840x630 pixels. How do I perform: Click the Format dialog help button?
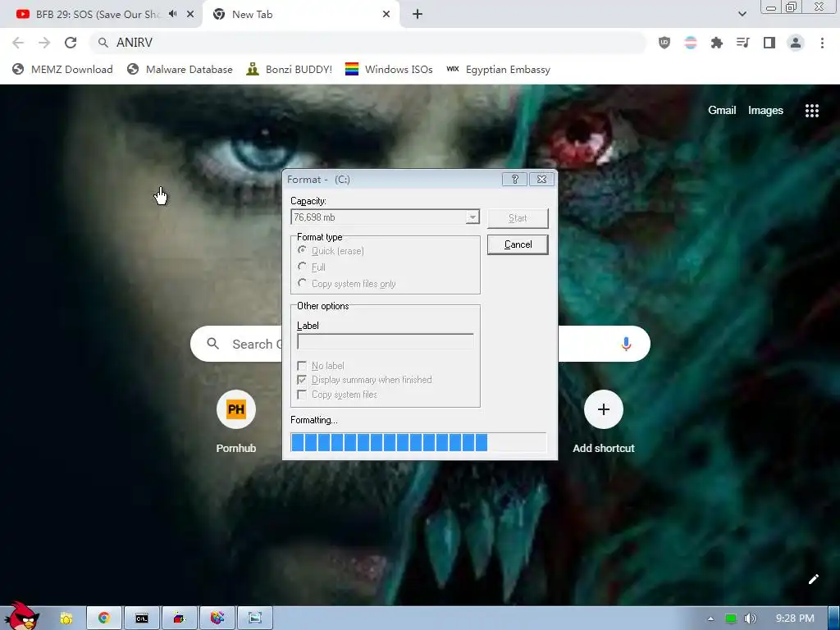(515, 180)
